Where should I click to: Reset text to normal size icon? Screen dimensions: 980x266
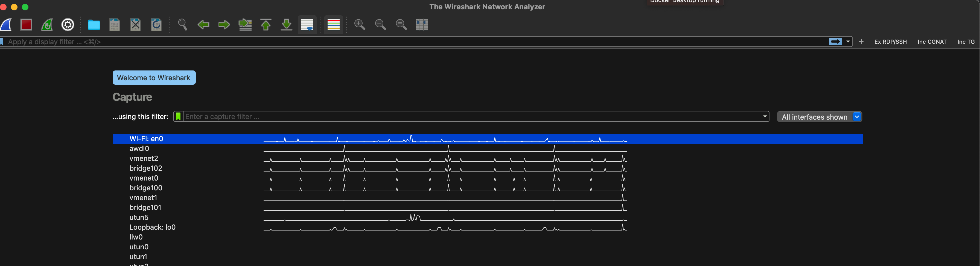(x=401, y=25)
